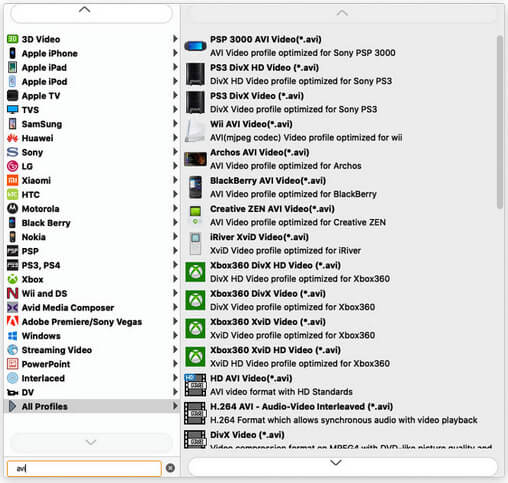508x483 pixels.
Task: Expand the SamSung submenu arrow
Action: pyautogui.click(x=175, y=124)
